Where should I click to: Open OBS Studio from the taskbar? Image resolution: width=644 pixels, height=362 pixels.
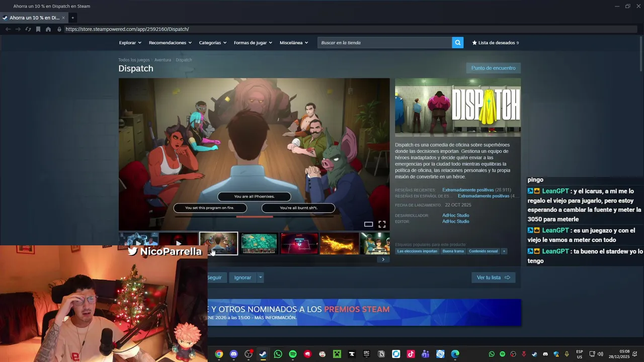pyautogui.click(x=249, y=354)
